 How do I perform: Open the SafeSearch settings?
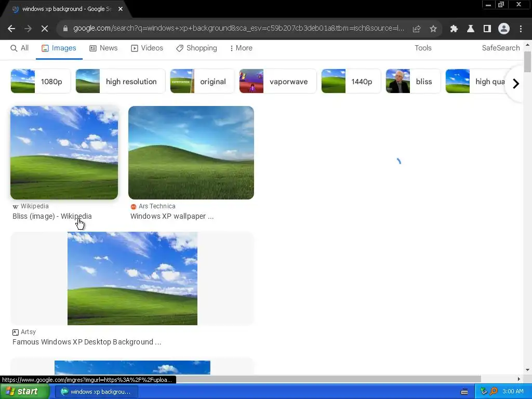[x=501, y=48]
